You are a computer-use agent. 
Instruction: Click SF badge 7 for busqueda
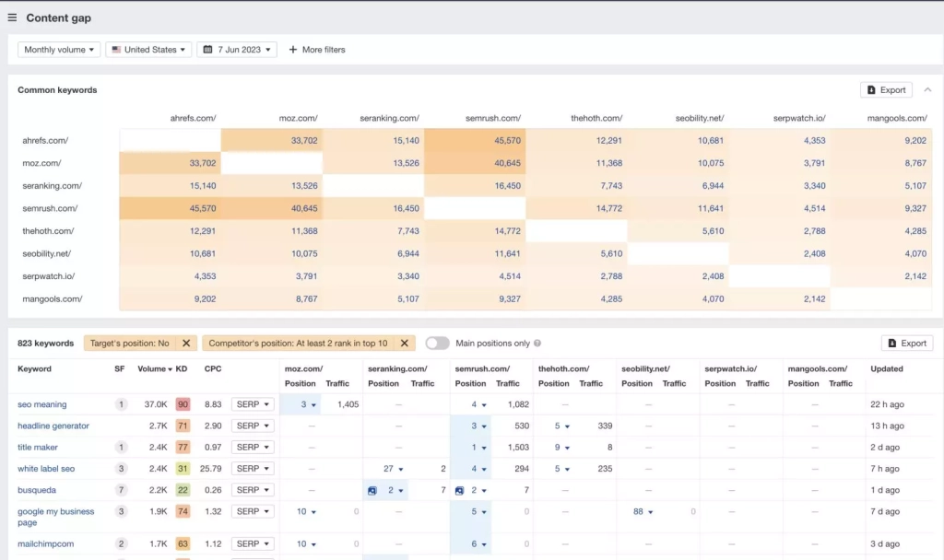pos(121,490)
